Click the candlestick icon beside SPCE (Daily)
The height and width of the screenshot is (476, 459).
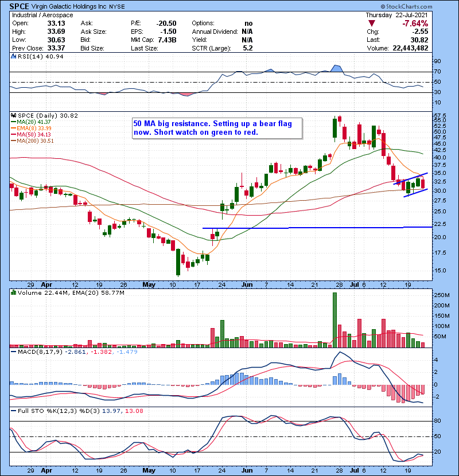pyautogui.click(x=13, y=115)
